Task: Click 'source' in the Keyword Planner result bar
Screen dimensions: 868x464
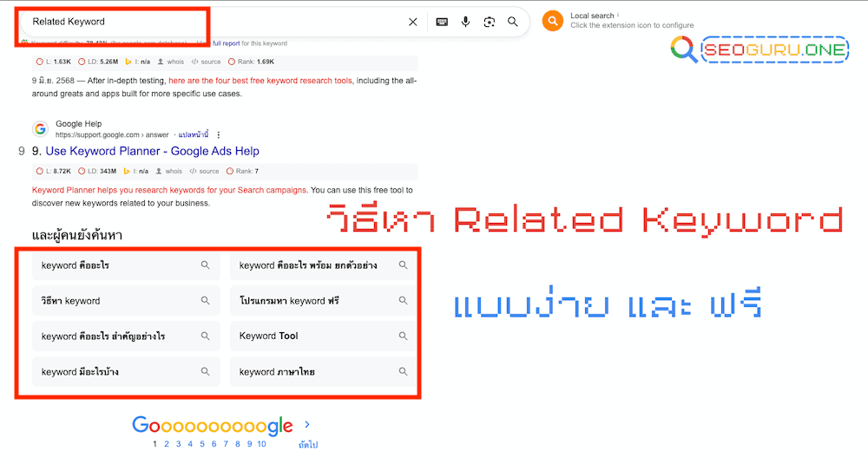Action: (204, 172)
